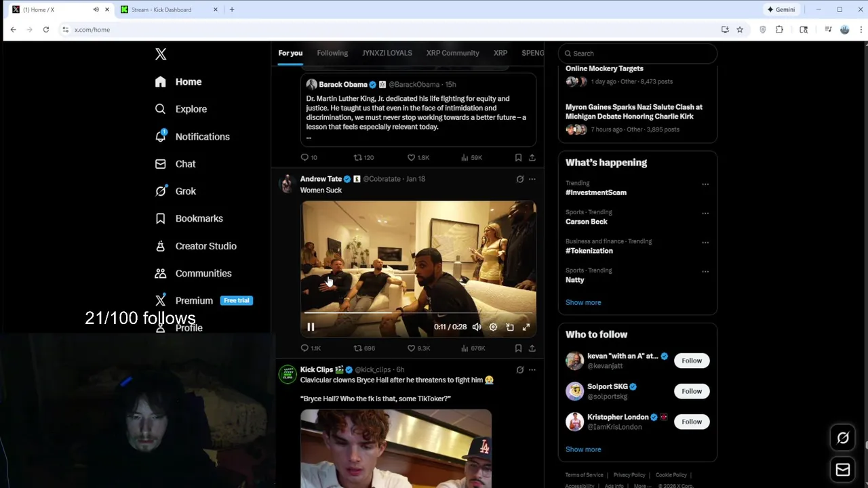Bookmark Barack Obama's post
This screenshot has height=488, width=868.
518,157
